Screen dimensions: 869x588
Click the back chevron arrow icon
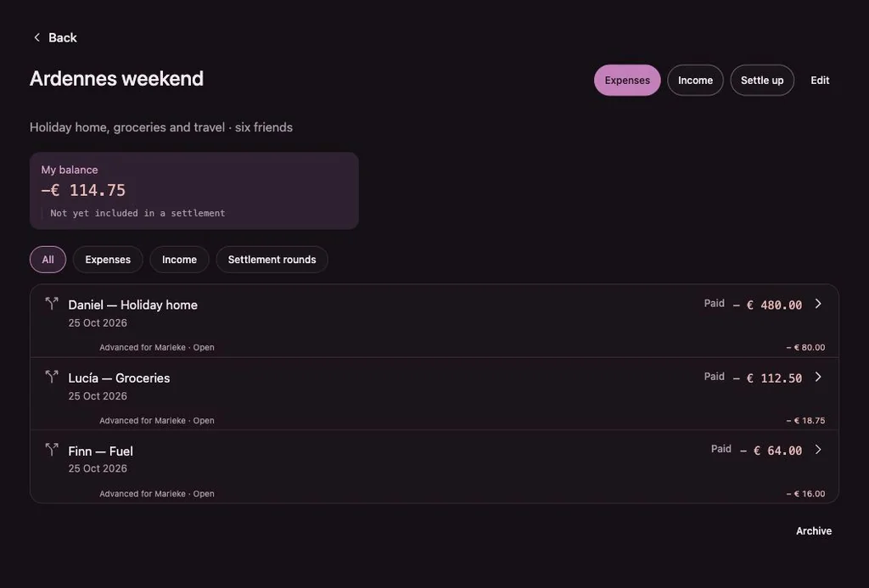pyautogui.click(x=36, y=37)
